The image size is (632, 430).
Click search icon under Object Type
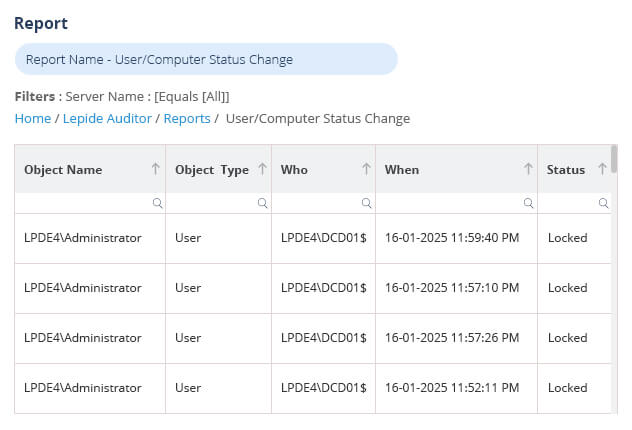pyautogui.click(x=262, y=203)
